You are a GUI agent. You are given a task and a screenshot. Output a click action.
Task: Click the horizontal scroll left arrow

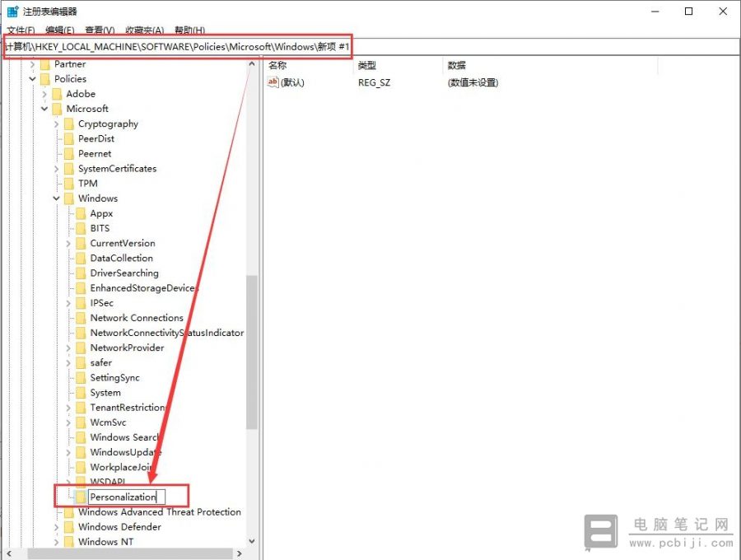click(x=8, y=553)
